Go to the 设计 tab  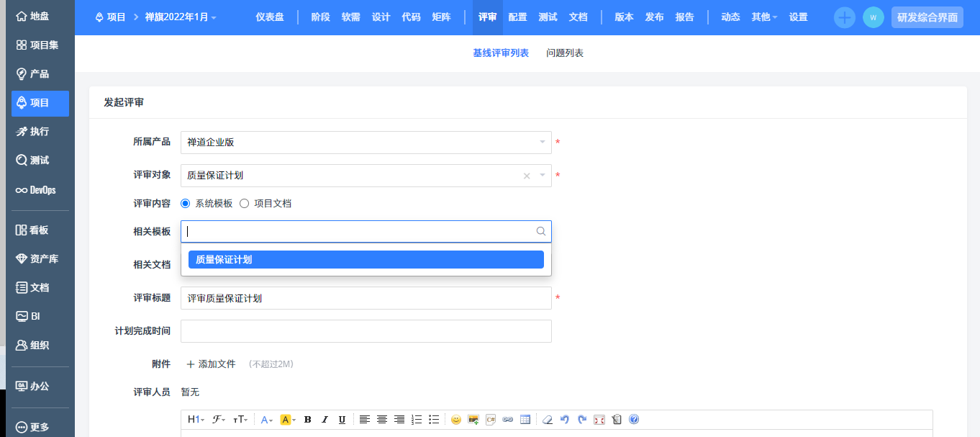coord(381,17)
